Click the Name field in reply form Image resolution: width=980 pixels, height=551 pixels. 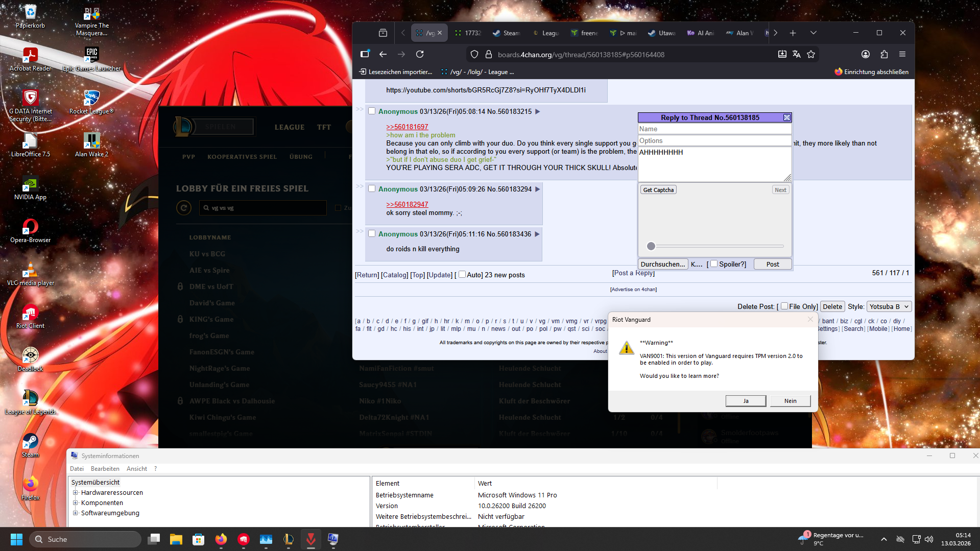click(x=714, y=129)
